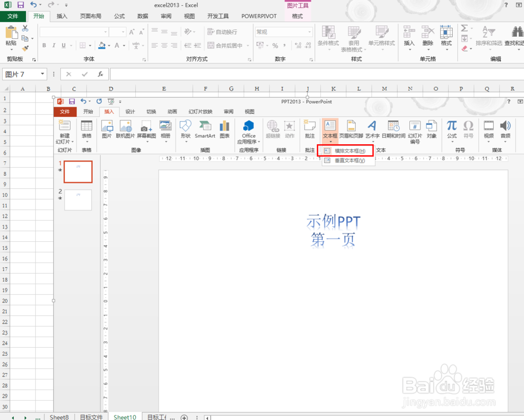Toggle align text right

(174, 45)
